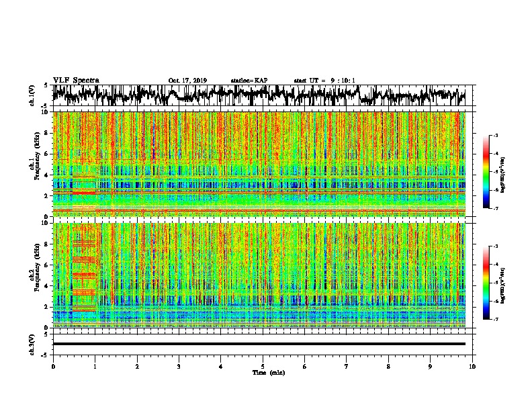Click the ch.1 "Frequency (kHz)" axis label
532x411 pixels.
coord(37,156)
